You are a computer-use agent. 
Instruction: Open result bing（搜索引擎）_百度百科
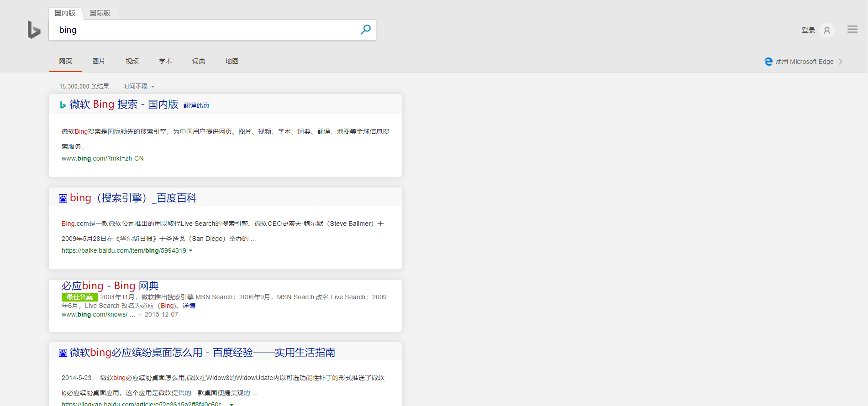pos(133,198)
